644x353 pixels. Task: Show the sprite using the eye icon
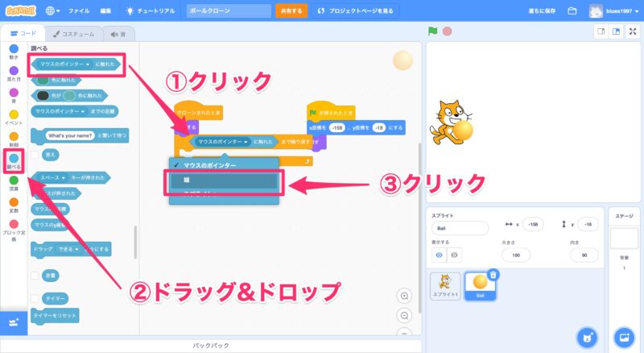coord(440,255)
